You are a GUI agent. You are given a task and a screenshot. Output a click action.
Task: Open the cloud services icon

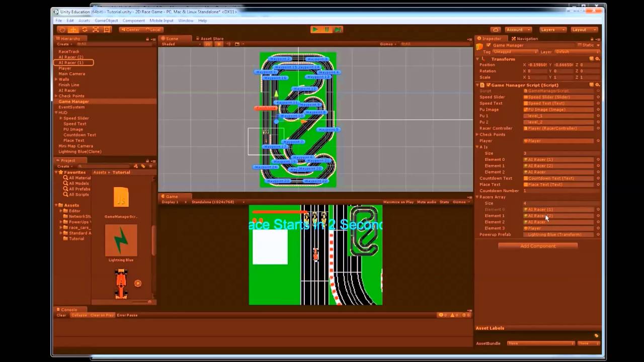point(496,30)
